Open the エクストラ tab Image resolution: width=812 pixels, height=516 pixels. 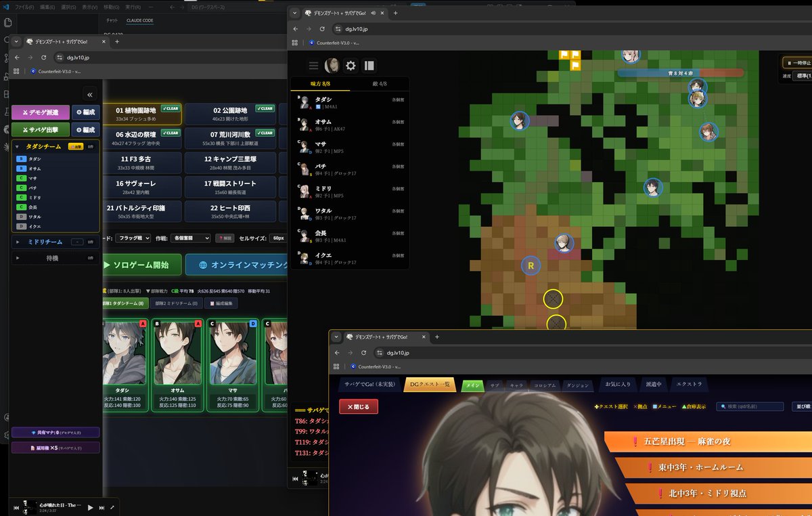pyautogui.click(x=689, y=385)
